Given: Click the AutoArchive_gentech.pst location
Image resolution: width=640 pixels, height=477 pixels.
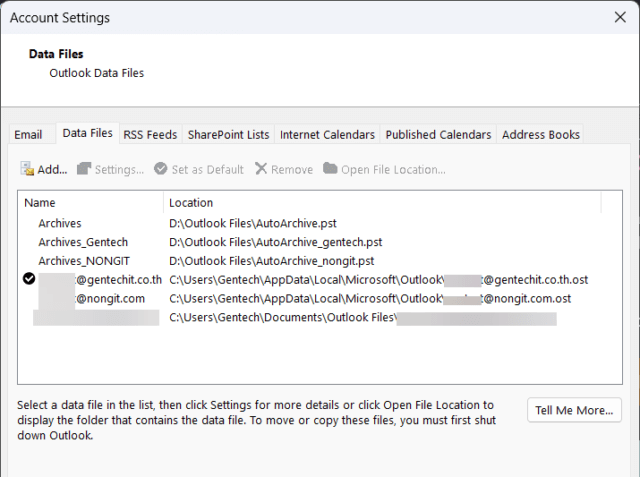Looking at the screenshot, I should pos(276,242).
